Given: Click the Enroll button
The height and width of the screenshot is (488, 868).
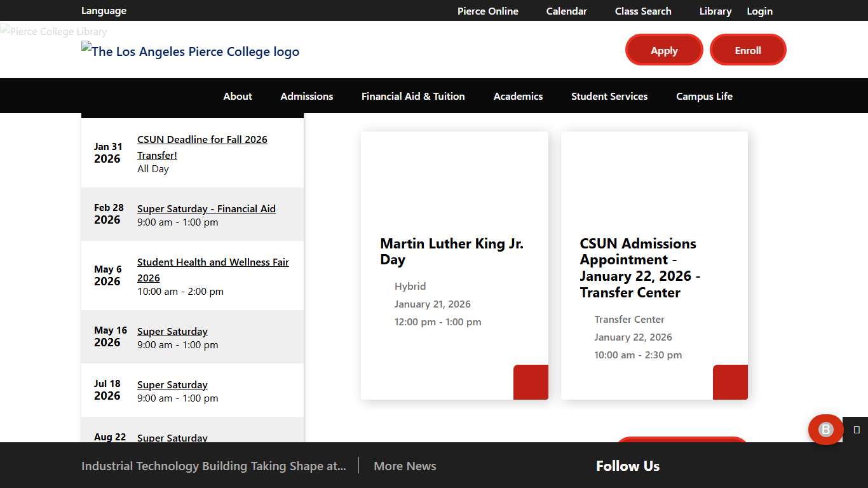Looking at the screenshot, I should pyautogui.click(x=748, y=50).
